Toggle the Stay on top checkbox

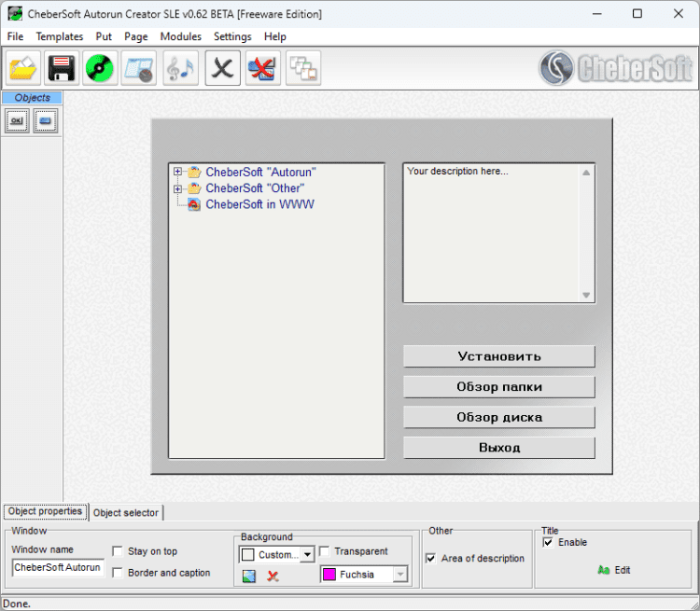118,551
